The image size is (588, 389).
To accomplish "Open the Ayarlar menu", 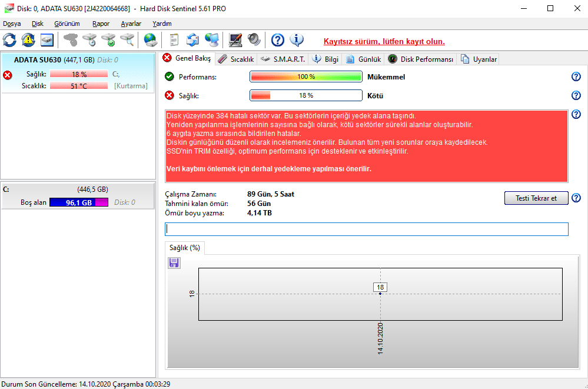I will [131, 24].
